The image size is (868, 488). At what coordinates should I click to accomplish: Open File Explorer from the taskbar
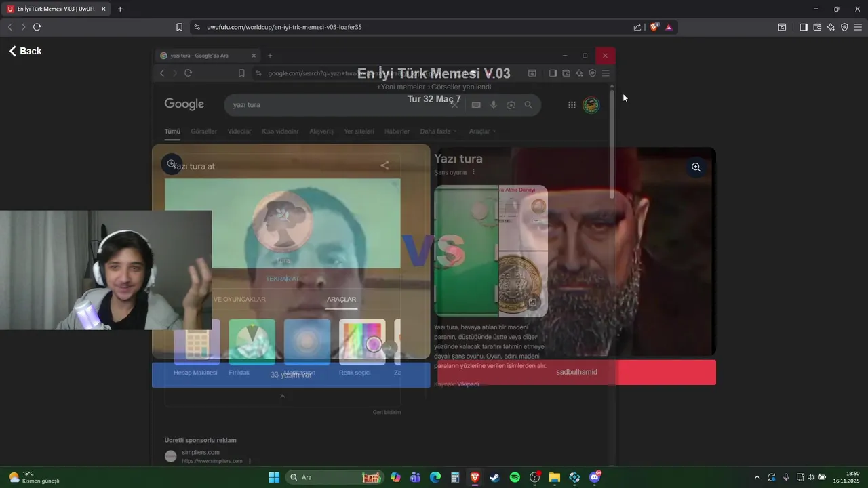(x=554, y=477)
